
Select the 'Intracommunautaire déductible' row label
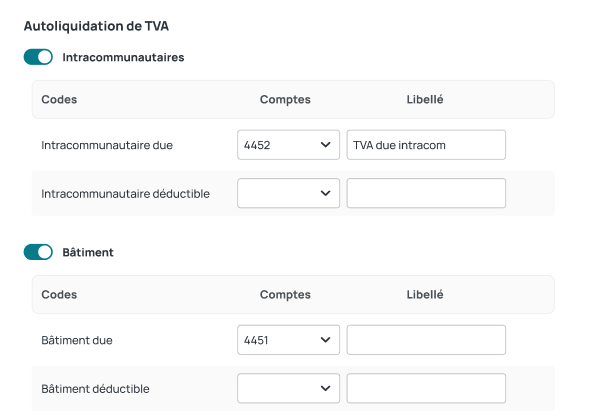pos(125,194)
